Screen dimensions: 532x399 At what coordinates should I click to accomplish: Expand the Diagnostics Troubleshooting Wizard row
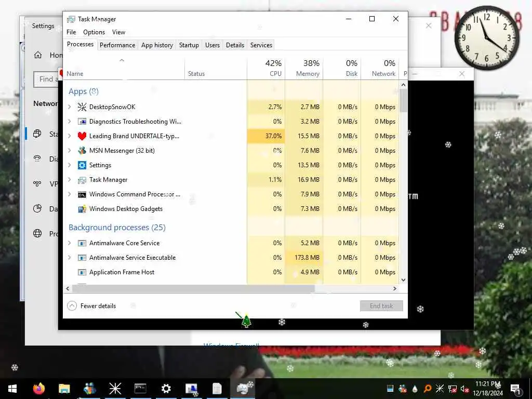[x=69, y=122]
